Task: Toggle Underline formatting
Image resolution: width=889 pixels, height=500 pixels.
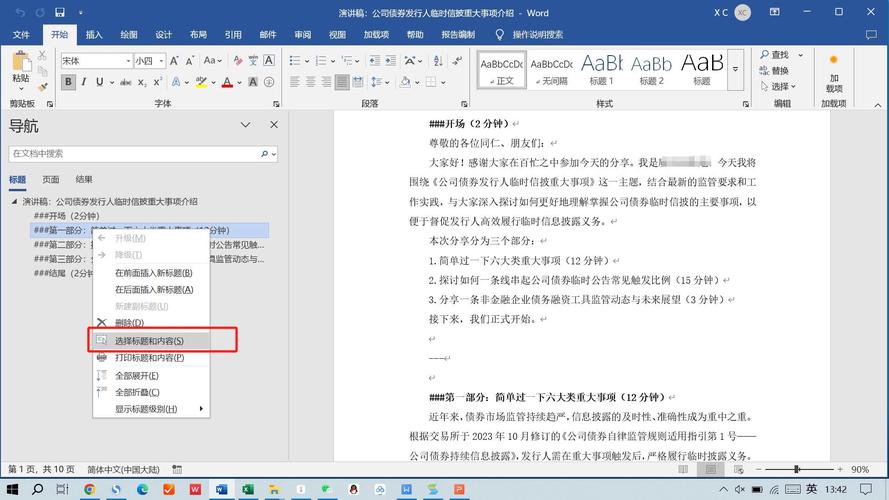Action: [x=100, y=83]
